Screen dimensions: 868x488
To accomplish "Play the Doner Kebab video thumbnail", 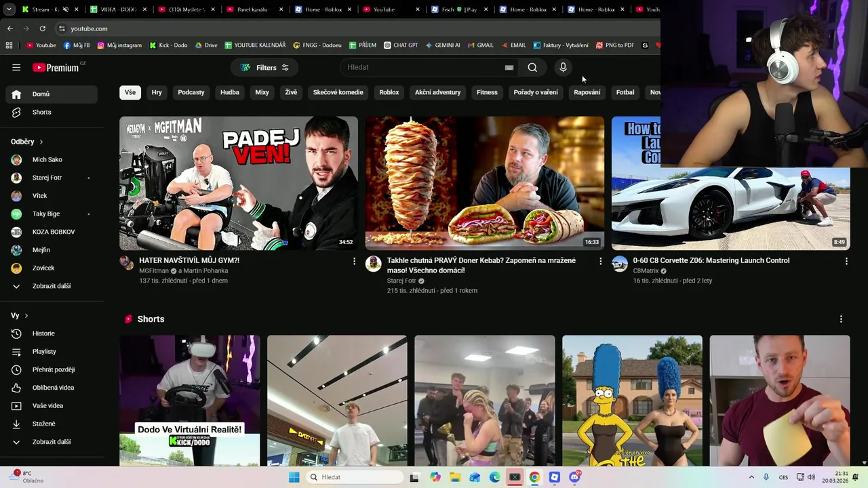I will (485, 183).
